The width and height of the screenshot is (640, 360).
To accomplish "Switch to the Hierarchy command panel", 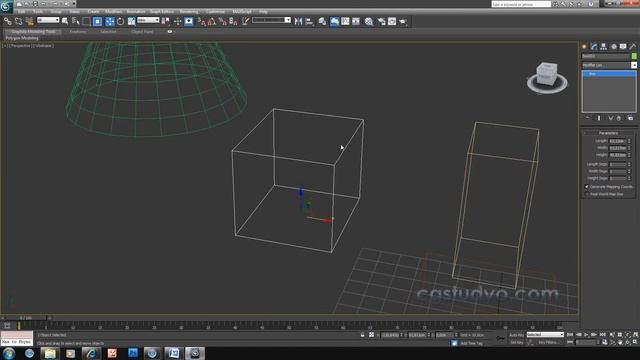I will coord(604,47).
